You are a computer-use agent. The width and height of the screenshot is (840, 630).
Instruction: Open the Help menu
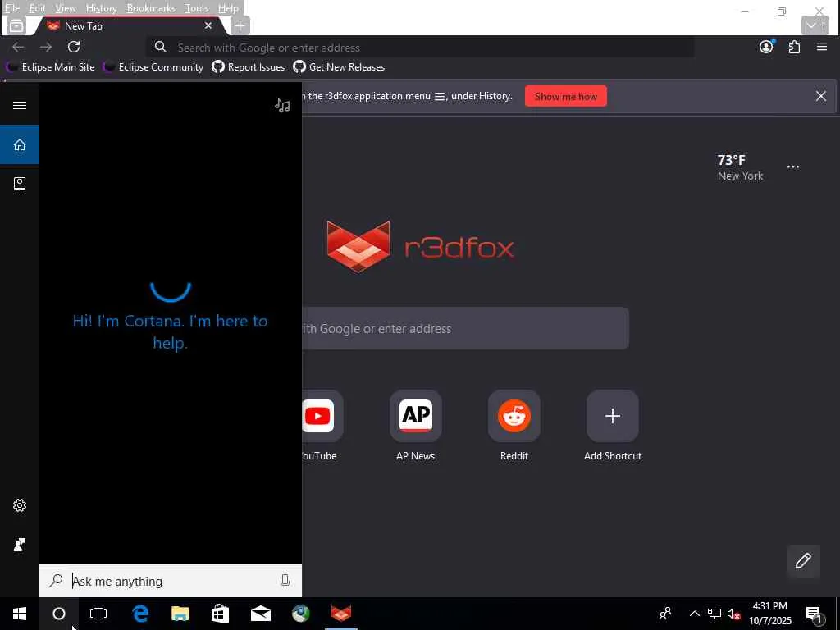pos(228,8)
